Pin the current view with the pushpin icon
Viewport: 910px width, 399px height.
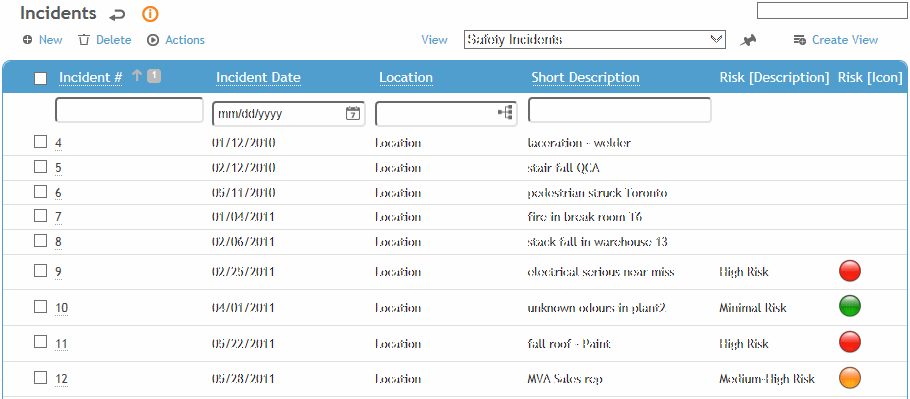click(x=749, y=40)
